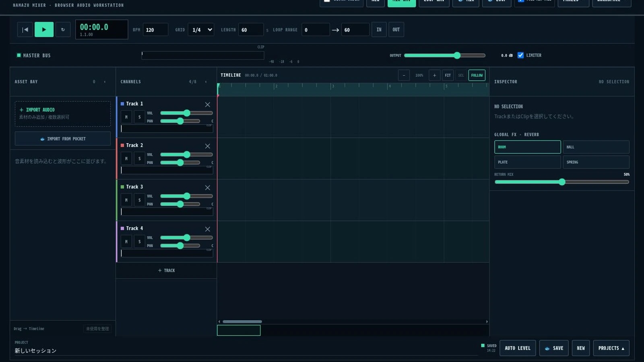The image size is (644, 362).
Task: Delete Track 4 using its X icon
Action: [208, 229]
